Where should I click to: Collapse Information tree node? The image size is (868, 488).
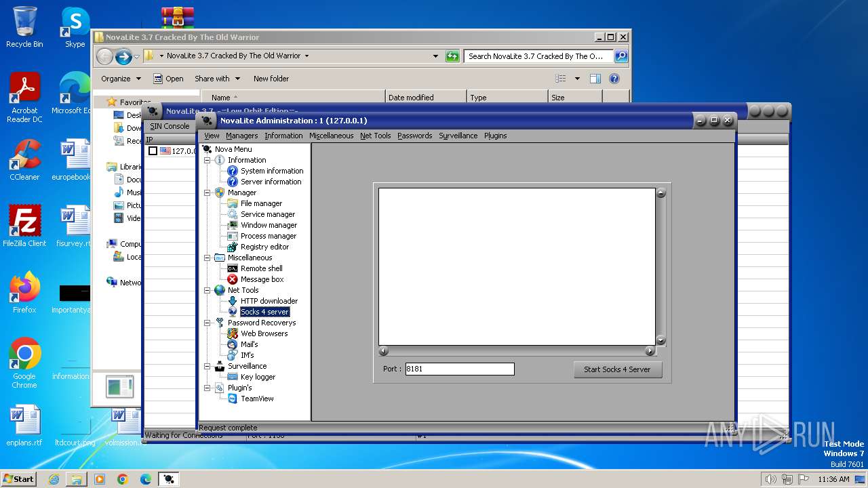208,160
